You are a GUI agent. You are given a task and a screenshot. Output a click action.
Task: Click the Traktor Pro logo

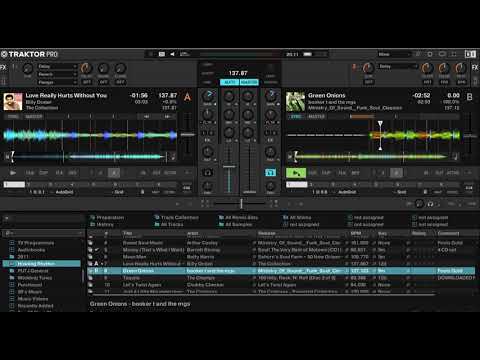29,54
